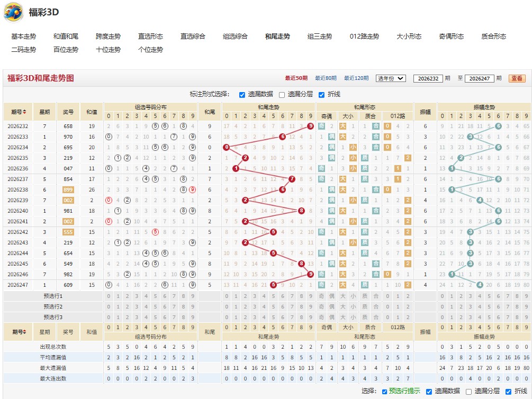
Task: Click red ball 7 in row 2026237
Action: tap(292, 179)
